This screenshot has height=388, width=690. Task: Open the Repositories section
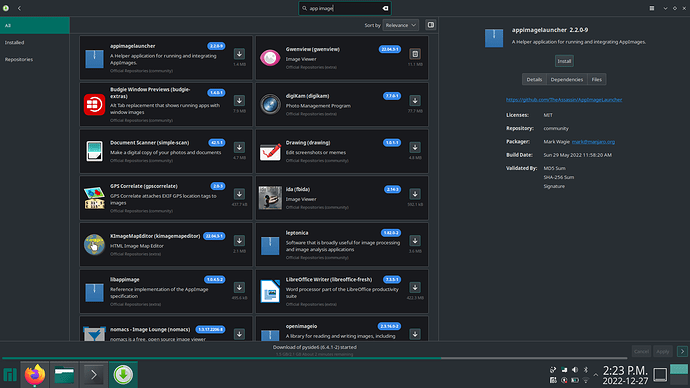tap(35, 59)
